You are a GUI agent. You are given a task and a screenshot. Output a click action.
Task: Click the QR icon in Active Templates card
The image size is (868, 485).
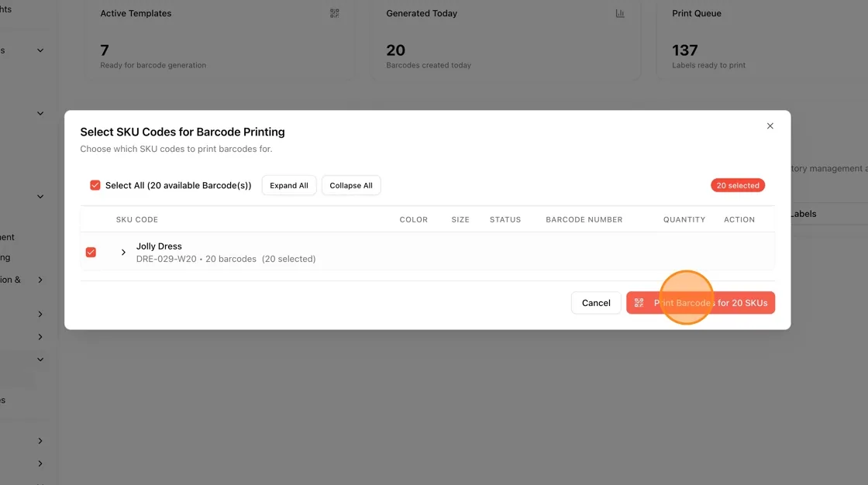pyautogui.click(x=334, y=13)
